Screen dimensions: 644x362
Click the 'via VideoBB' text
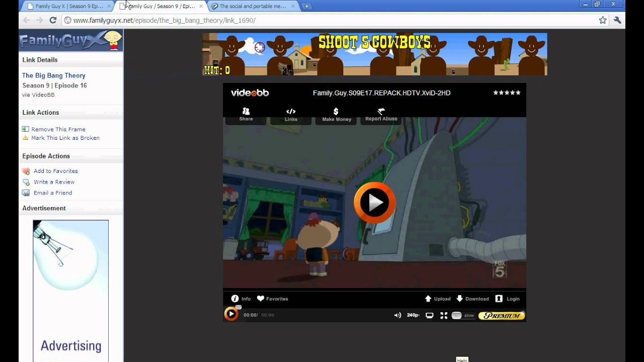pyautogui.click(x=38, y=95)
